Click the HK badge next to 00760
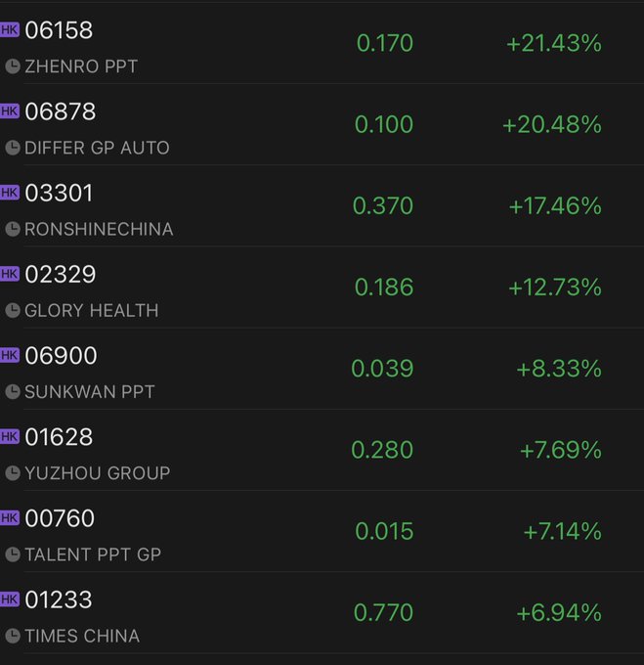This screenshot has width=644, height=665. click(x=10, y=517)
